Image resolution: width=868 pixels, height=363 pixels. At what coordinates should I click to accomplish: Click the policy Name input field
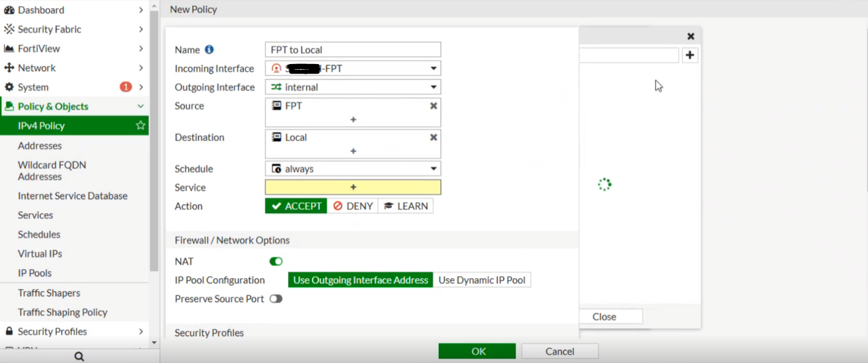point(353,50)
